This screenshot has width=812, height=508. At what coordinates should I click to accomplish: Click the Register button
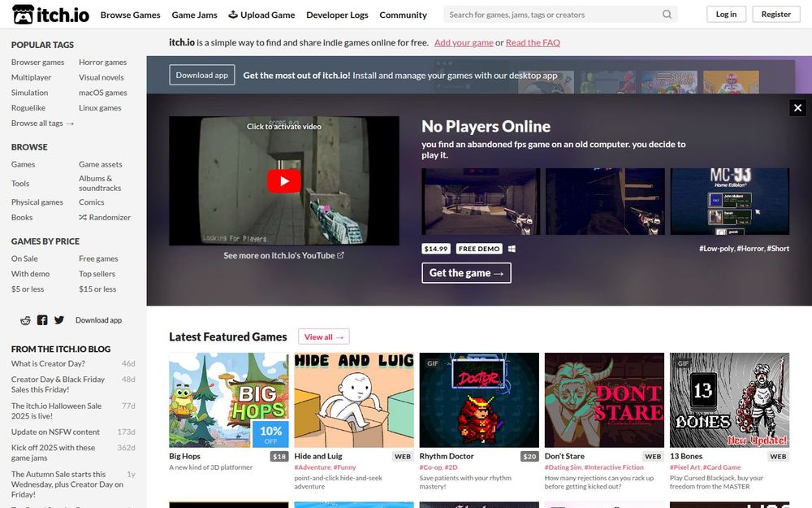click(x=775, y=15)
